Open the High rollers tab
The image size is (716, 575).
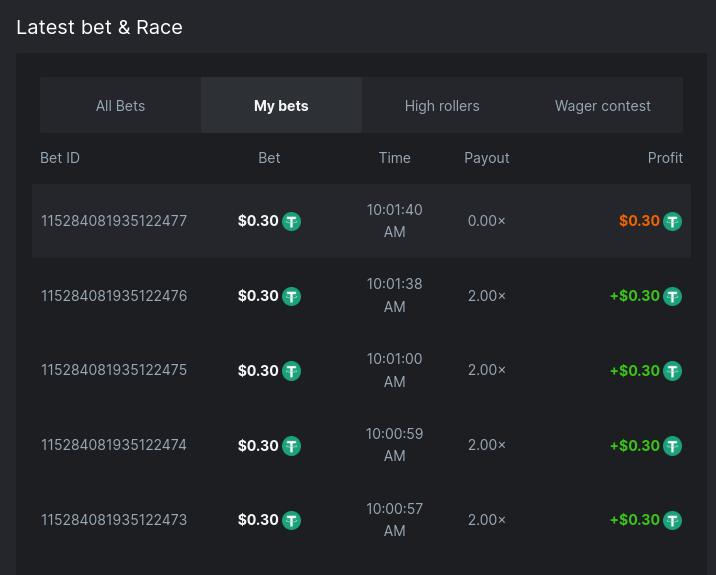click(442, 106)
